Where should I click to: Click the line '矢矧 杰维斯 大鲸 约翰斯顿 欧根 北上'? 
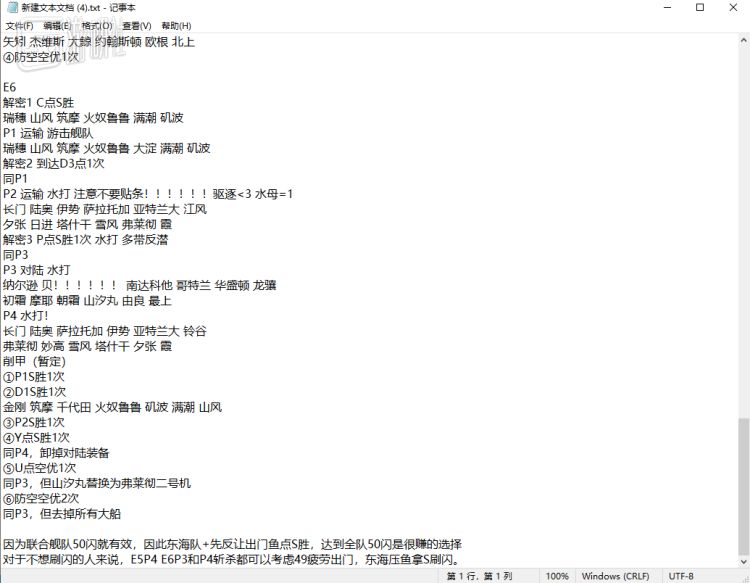point(99,42)
